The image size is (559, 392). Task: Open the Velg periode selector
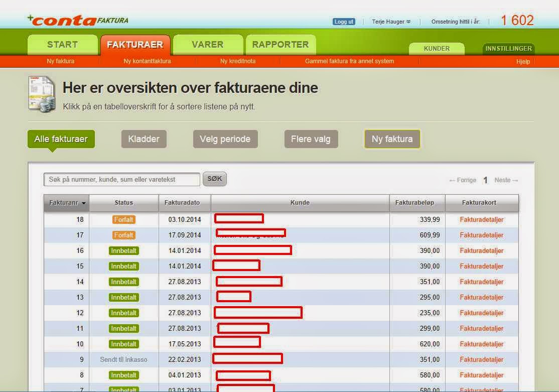[225, 139]
